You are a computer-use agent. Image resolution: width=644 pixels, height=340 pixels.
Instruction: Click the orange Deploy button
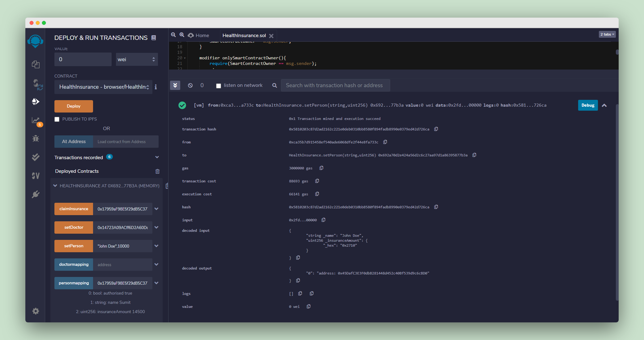74,106
